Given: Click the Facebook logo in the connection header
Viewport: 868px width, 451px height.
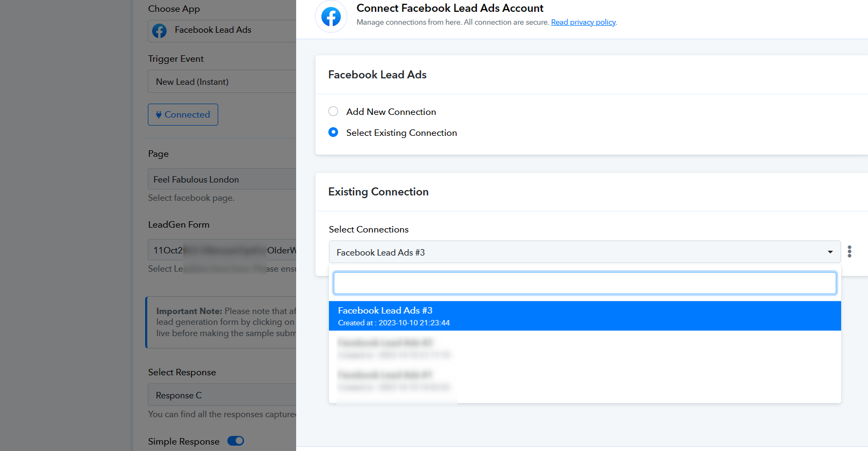Looking at the screenshot, I should [x=331, y=17].
